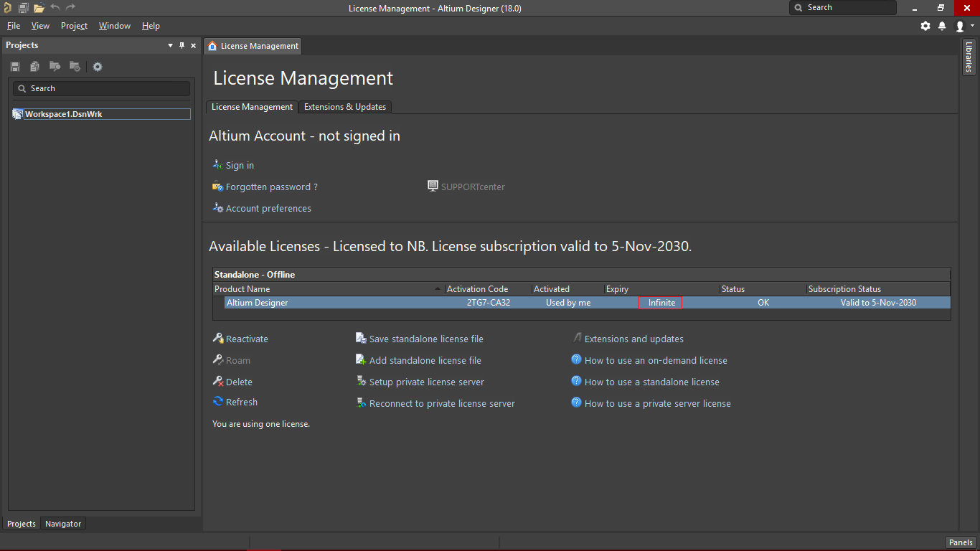Sort by Product Name column header
Image resolution: width=980 pixels, height=551 pixels.
tap(329, 289)
